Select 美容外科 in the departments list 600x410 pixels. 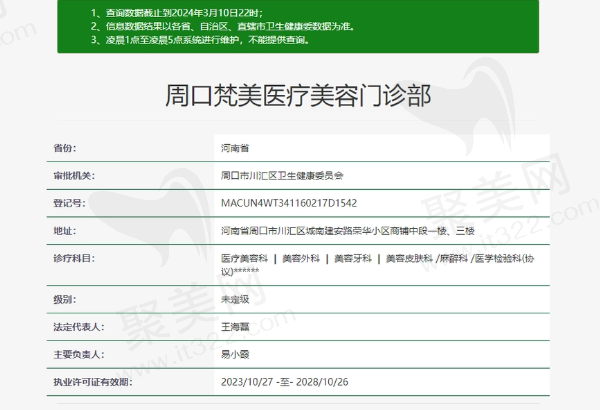pyautogui.click(x=301, y=258)
